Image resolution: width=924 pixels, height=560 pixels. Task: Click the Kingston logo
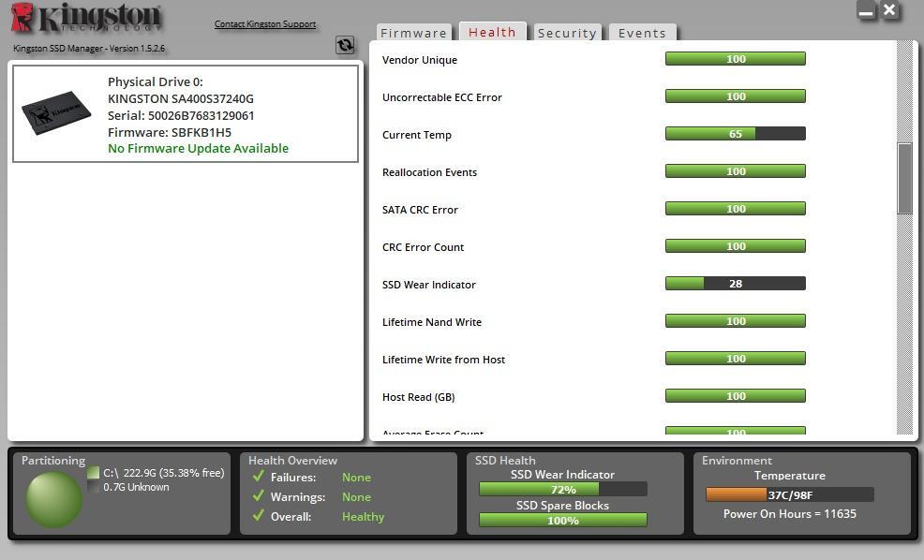tap(86, 17)
